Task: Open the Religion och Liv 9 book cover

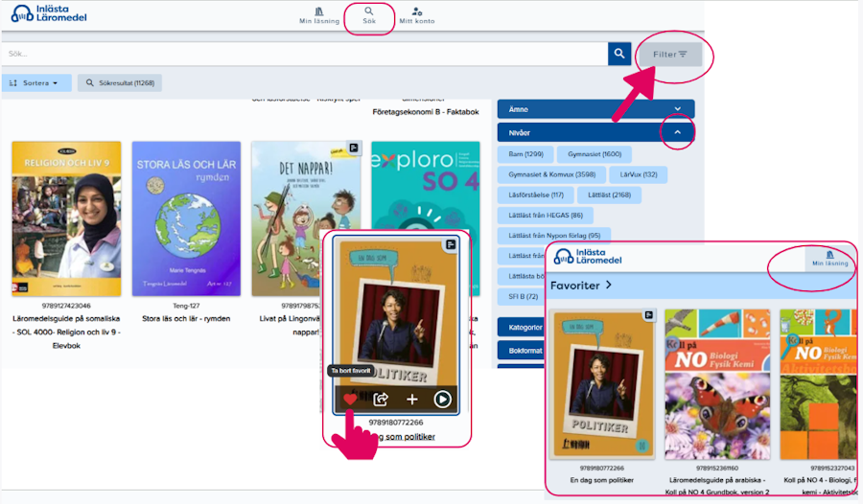Action: [66, 219]
